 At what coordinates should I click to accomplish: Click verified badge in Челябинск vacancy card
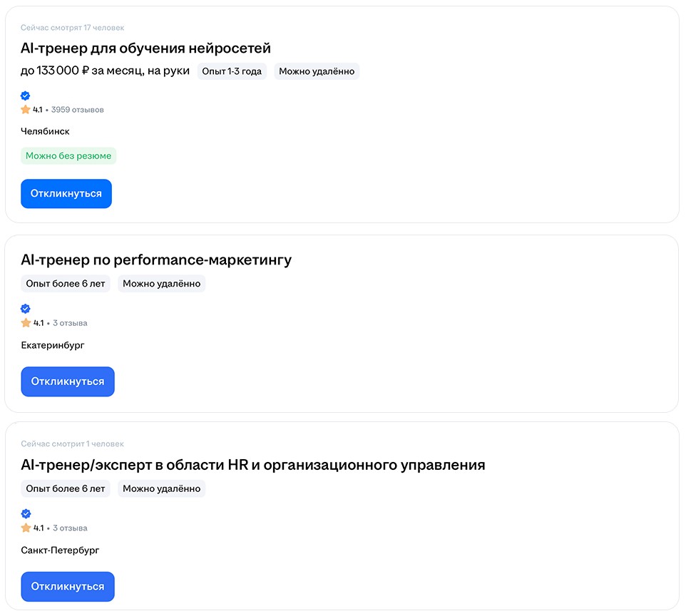pos(26,96)
